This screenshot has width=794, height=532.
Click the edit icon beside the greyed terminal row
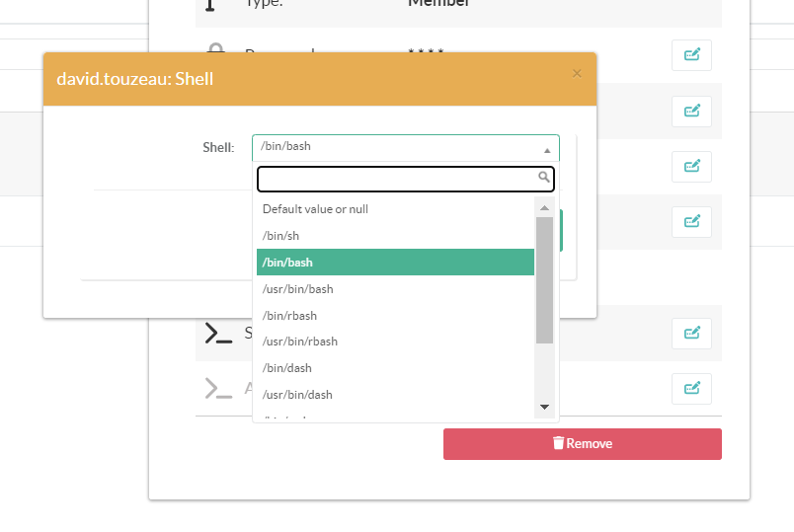point(691,387)
